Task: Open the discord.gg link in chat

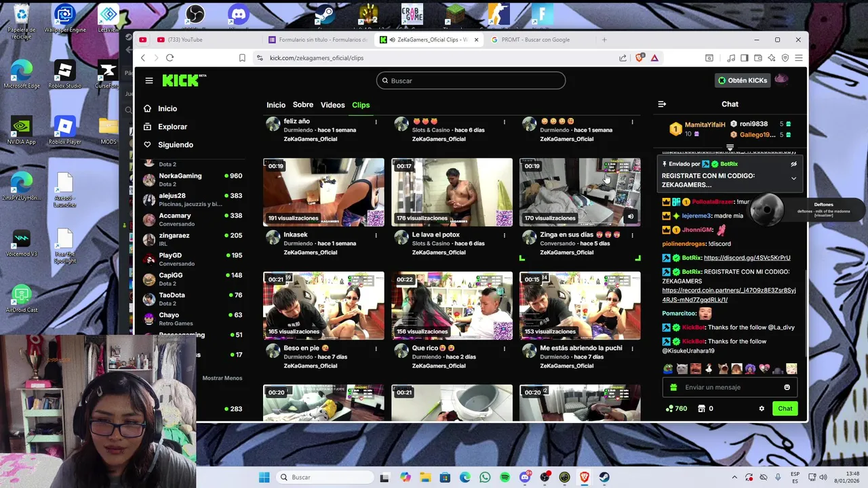Action: [747, 258]
